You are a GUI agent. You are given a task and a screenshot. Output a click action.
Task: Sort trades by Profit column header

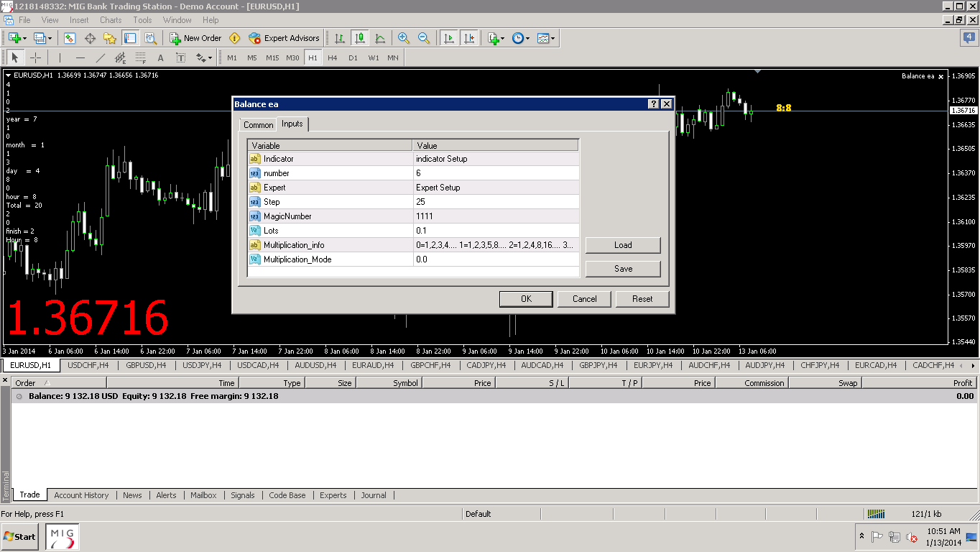pos(918,383)
